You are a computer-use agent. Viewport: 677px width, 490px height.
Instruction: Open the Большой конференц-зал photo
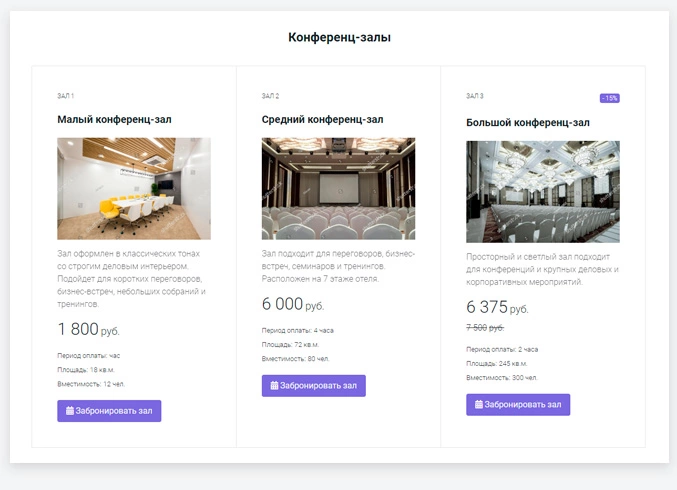tap(543, 192)
